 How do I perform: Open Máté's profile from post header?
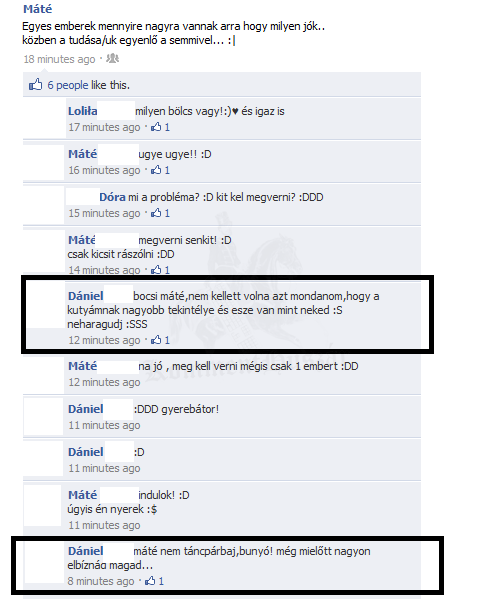(x=37, y=9)
